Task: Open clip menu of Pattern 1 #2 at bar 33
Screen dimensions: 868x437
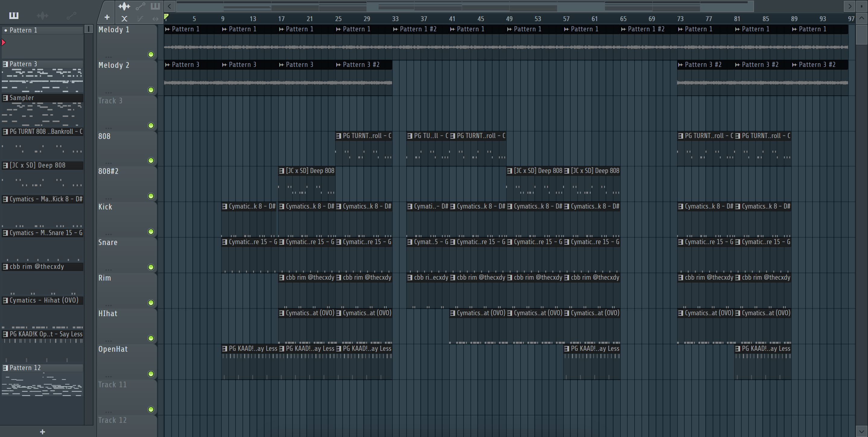Action: pyautogui.click(x=396, y=29)
